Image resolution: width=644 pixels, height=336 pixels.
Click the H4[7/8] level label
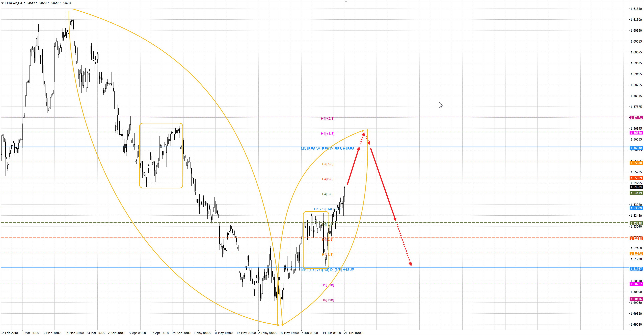coord(328,164)
